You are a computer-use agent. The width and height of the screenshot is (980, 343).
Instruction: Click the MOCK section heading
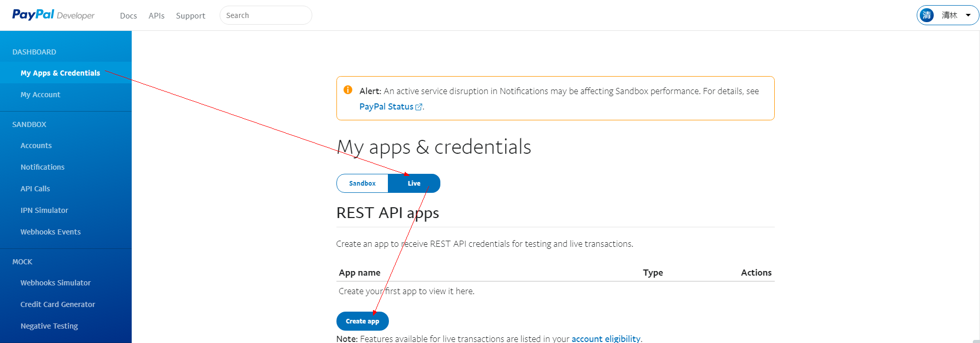click(x=22, y=262)
